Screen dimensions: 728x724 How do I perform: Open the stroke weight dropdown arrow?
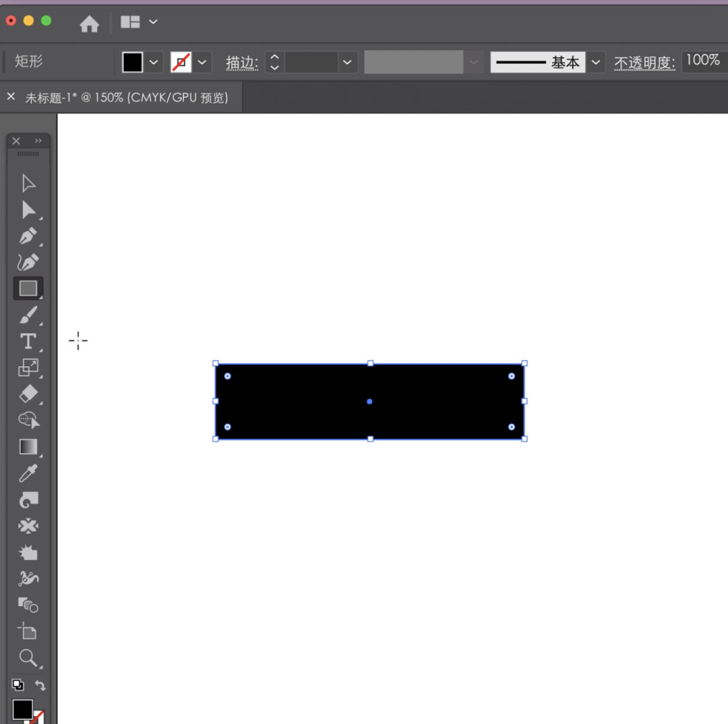point(346,63)
